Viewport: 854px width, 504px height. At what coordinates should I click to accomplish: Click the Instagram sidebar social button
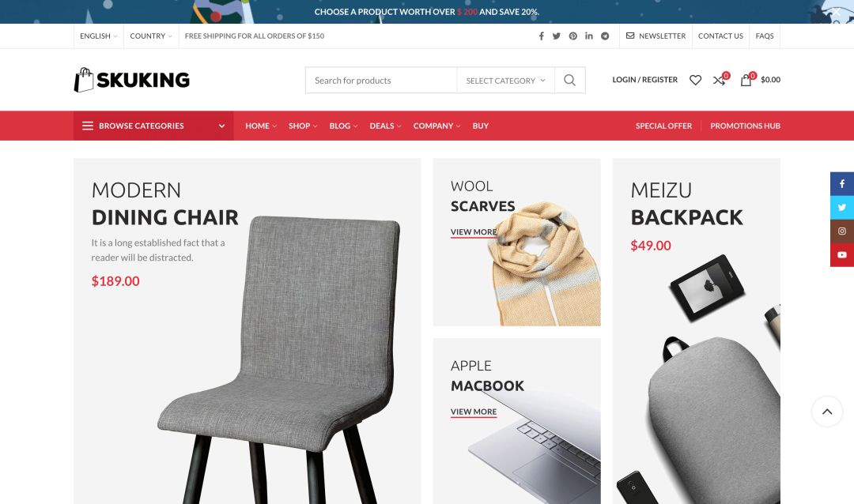[x=842, y=231]
